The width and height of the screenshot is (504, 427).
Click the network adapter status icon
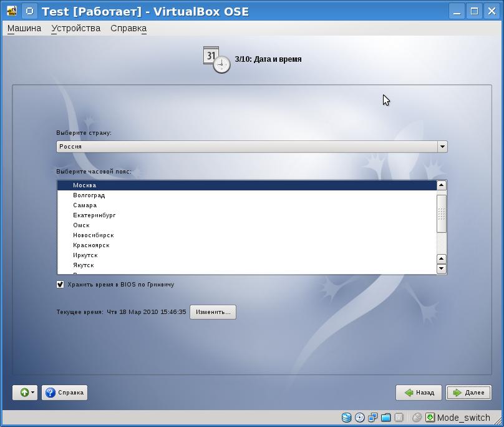click(373, 418)
